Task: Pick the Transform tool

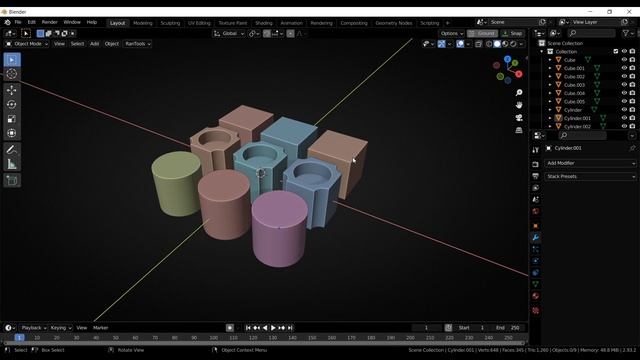Action: (x=12, y=133)
